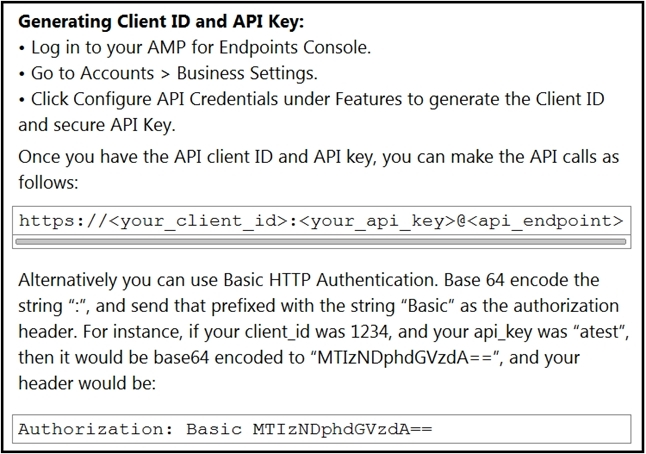Click the sentence starting Once you have the API client ID
646x454 pixels.
coord(318,169)
